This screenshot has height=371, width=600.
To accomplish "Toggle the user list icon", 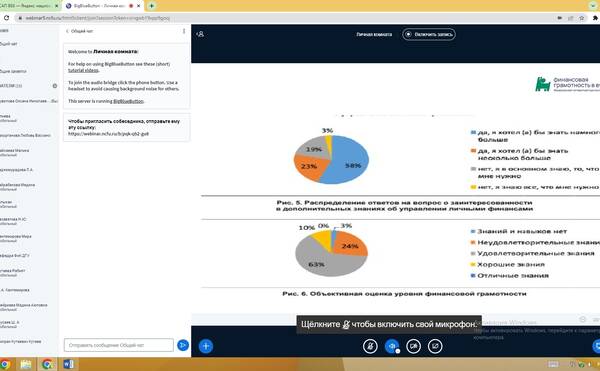I will pyautogui.click(x=200, y=34).
